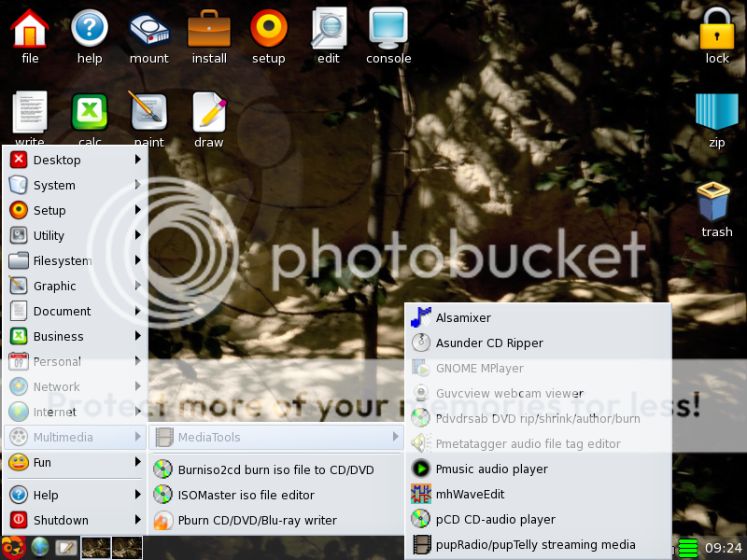
Task: Expand the Personal submenu arrow
Action: tap(137, 361)
